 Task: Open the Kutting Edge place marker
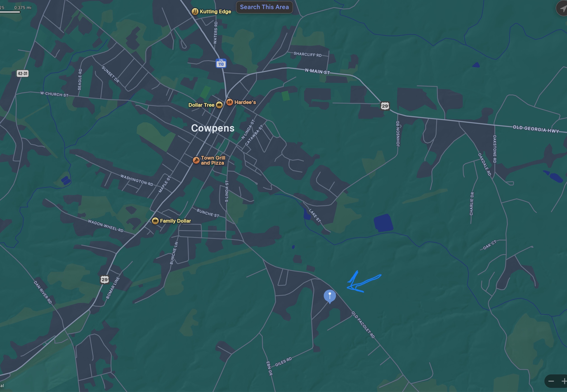195,11
